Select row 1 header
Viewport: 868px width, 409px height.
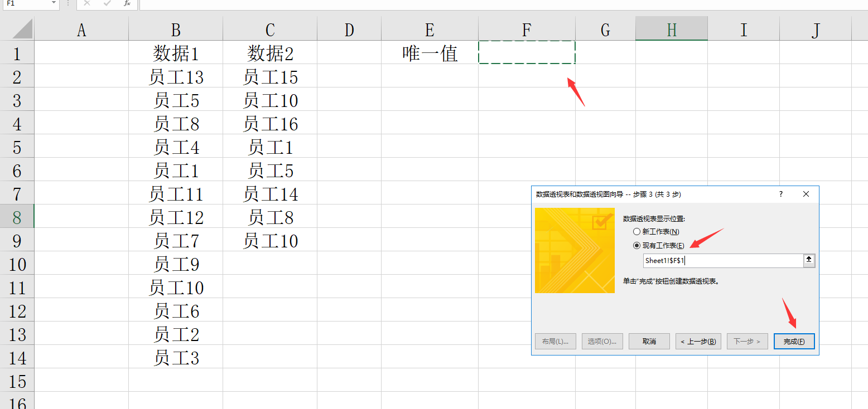click(17, 53)
